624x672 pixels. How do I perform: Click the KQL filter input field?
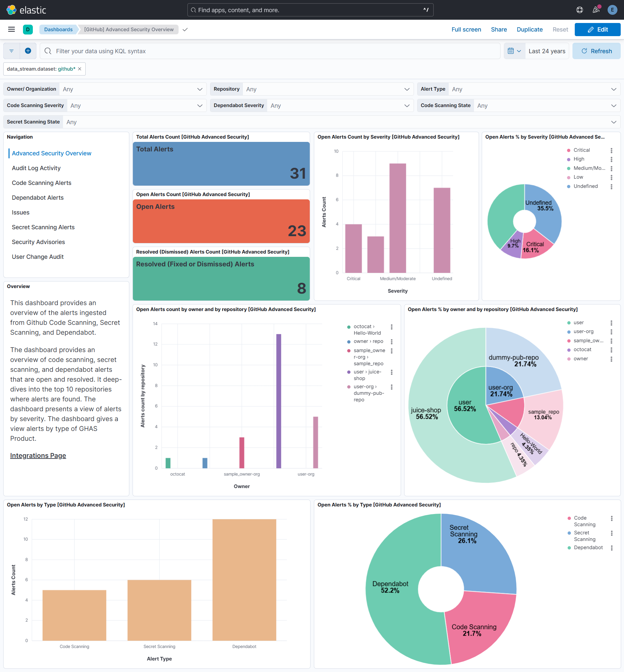236,51
